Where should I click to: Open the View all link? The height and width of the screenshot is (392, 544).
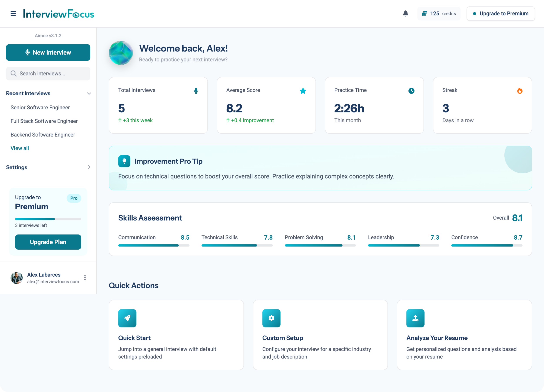tap(20, 148)
